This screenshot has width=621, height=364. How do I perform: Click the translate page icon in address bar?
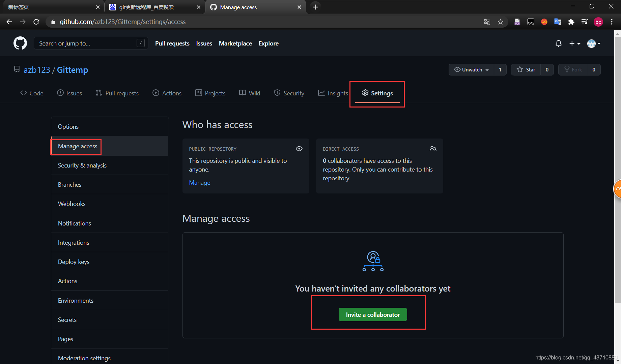(487, 22)
